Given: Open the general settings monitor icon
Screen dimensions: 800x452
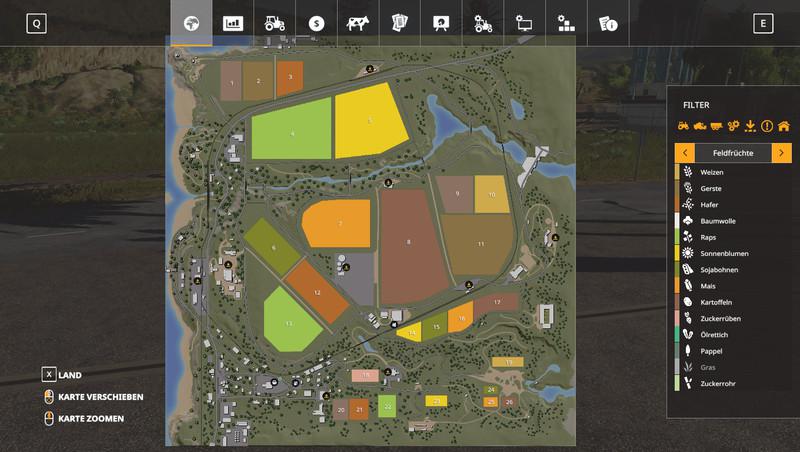Looking at the screenshot, I should pyautogui.click(x=523, y=23).
